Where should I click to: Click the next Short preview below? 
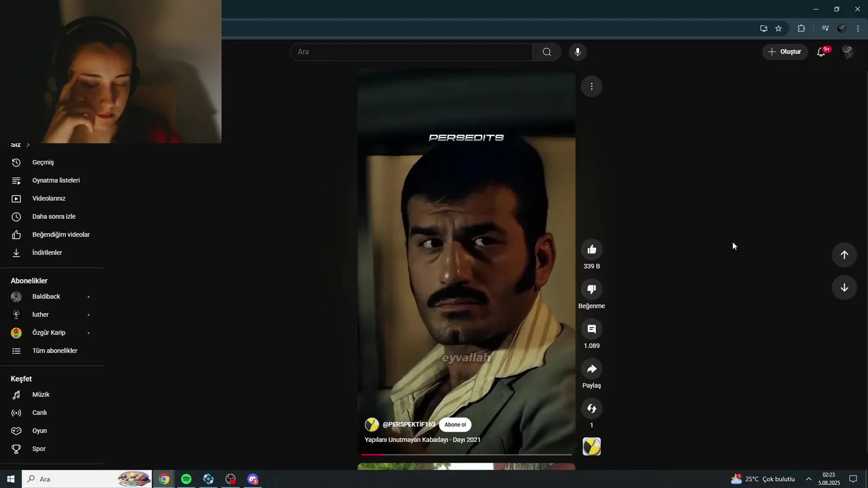[467, 466]
